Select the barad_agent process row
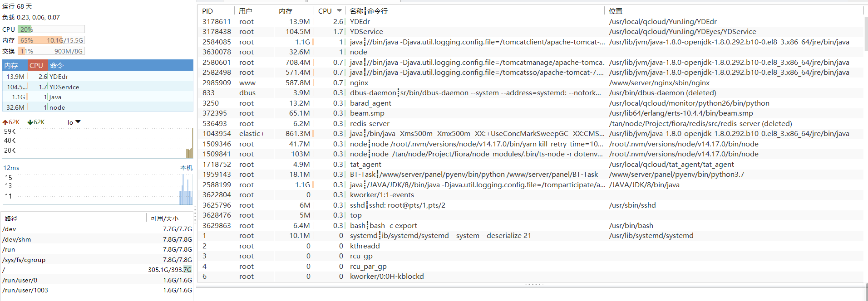The width and height of the screenshot is (868, 301). tap(530, 103)
